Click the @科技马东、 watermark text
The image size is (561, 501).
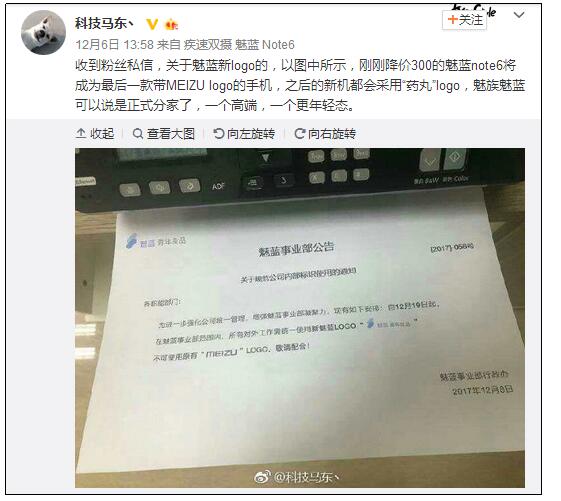point(307,477)
